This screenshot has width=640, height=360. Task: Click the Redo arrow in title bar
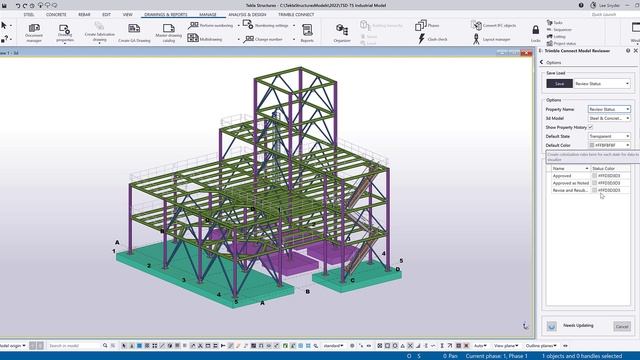click(24, 5)
